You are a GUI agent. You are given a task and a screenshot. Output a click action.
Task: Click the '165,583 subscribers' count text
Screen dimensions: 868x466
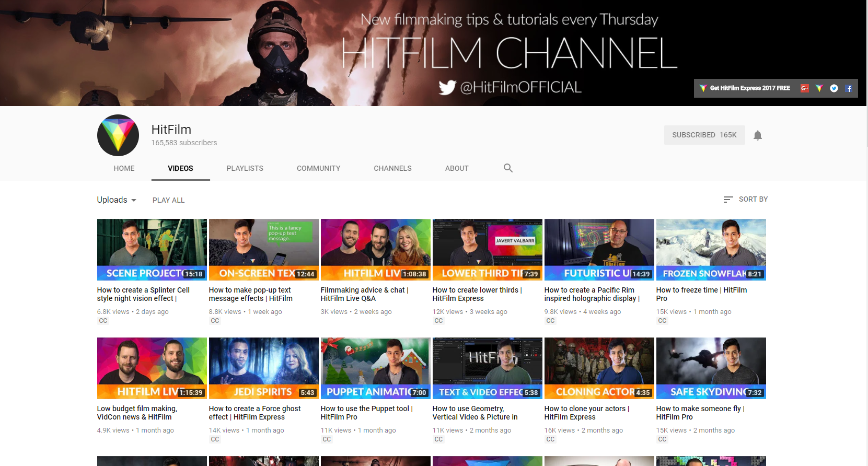click(x=184, y=143)
